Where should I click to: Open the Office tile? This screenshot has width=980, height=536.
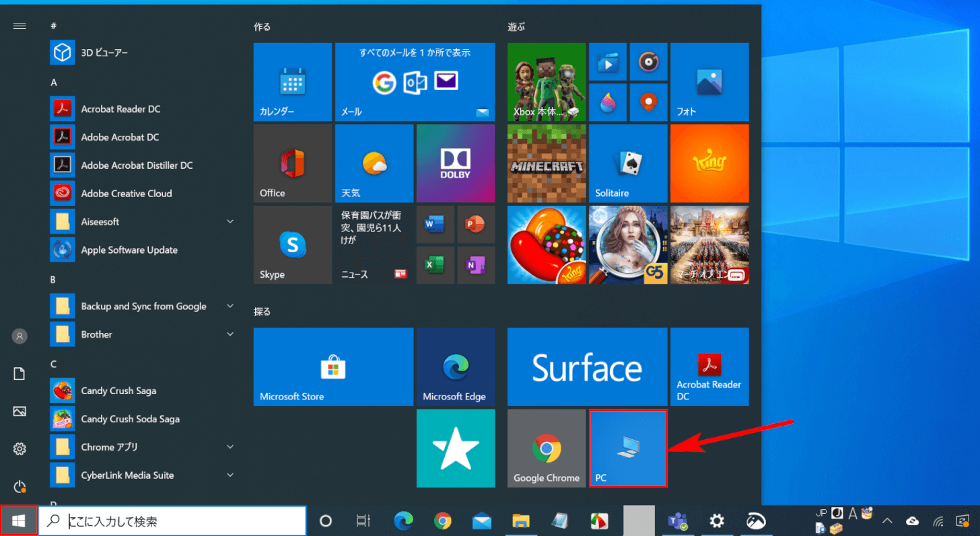click(x=293, y=163)
